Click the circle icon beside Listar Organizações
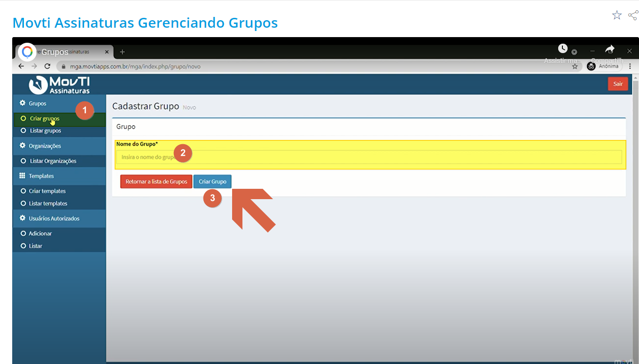 point(23,161)
